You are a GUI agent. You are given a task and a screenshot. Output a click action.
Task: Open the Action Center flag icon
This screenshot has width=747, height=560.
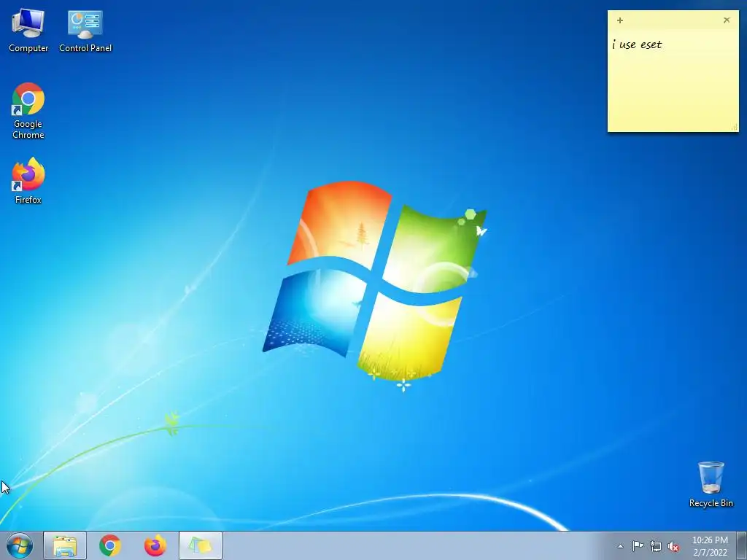coord(638,546)
